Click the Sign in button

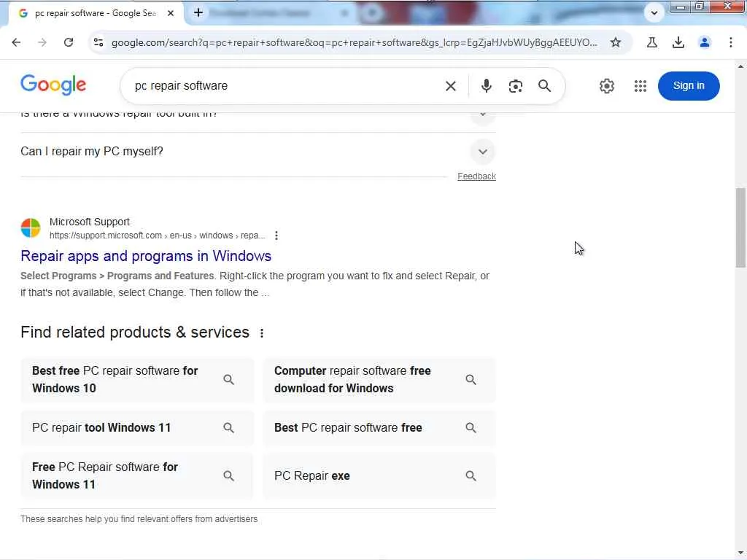pyautogui.click(x=689, y=86)
